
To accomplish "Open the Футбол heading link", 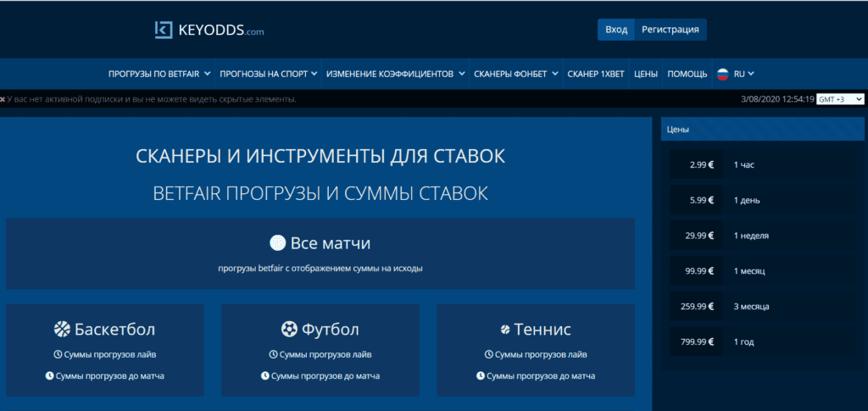I will click(331, 330).
